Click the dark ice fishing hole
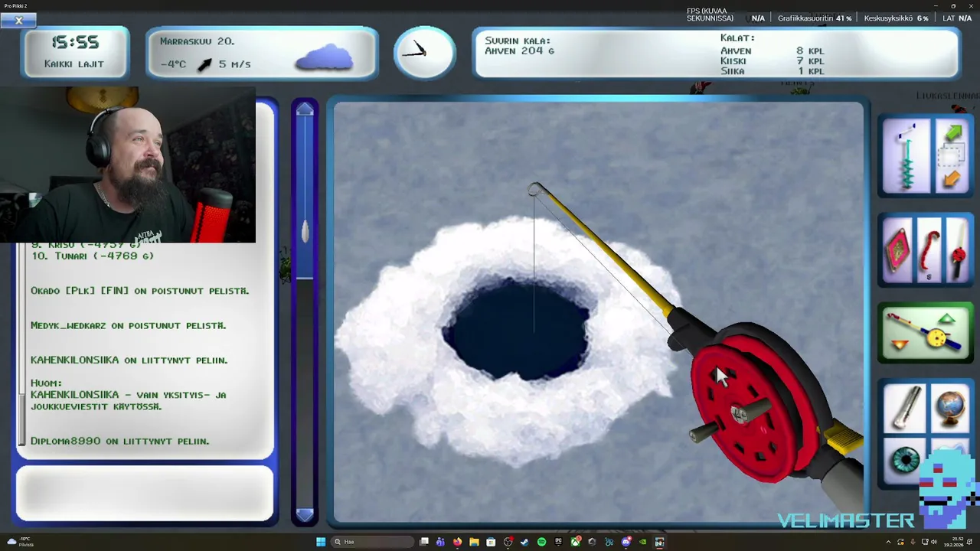 pyautogui.click(x=518, y=329)
